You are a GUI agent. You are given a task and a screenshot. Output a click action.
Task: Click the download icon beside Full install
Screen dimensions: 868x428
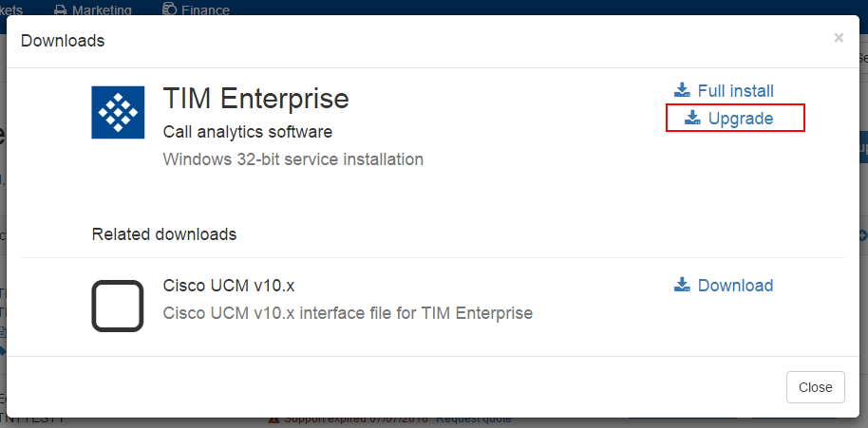click(682, 90)
